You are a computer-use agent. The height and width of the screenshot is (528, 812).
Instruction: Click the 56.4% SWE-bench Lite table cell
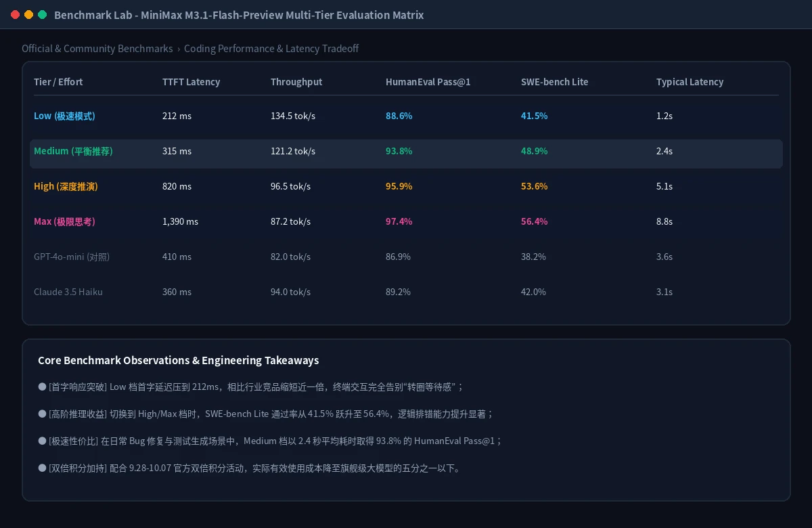[534, 221]
